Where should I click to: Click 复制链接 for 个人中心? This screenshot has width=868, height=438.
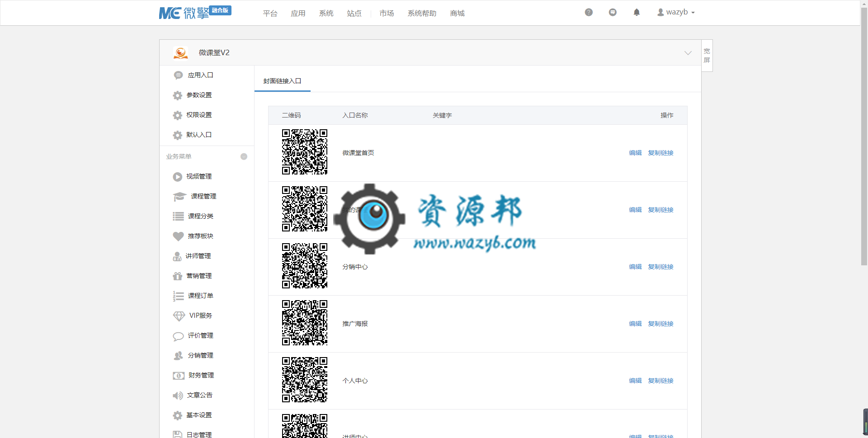coord(660,381)
